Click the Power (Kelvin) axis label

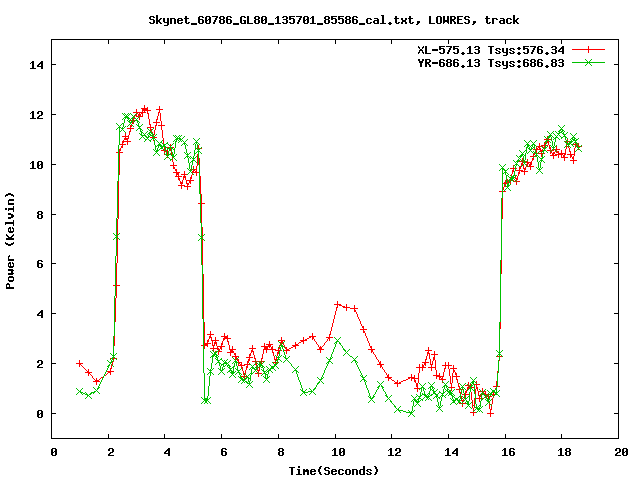point(10,241)
